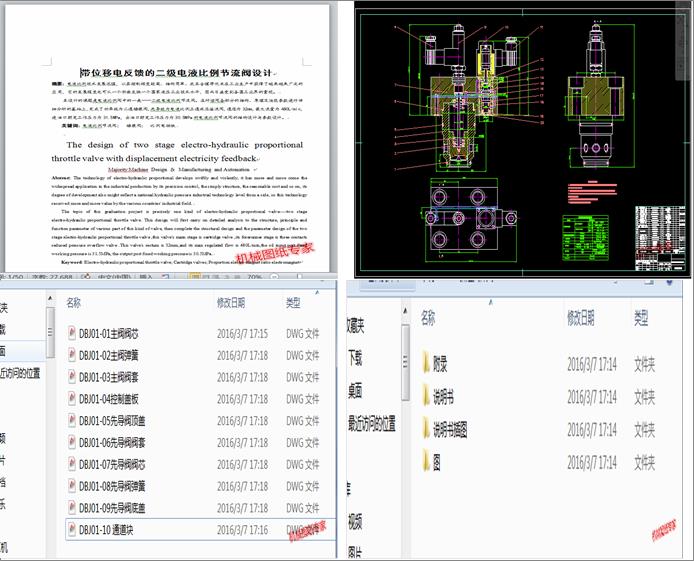This screenshot has width=694, height=561.
Task: Click scroll-up arrow in folder window sidebar
Action: coord(405,312)
